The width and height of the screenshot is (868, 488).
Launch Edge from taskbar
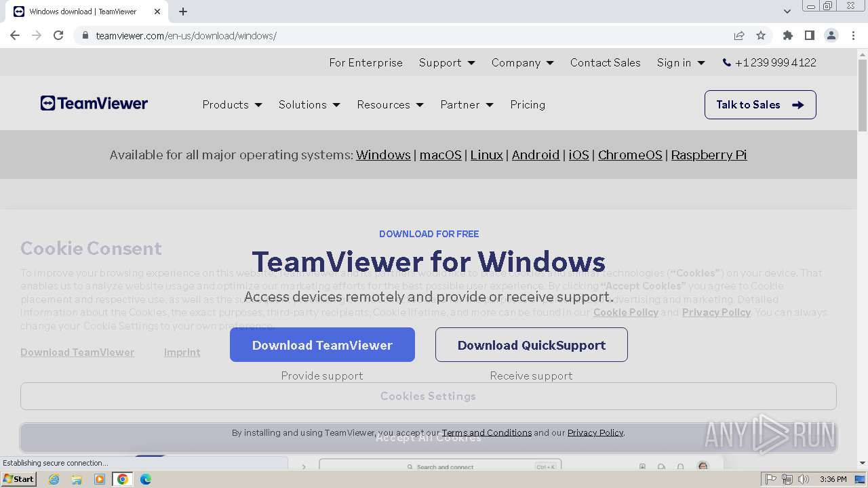[x=145, y=479]
